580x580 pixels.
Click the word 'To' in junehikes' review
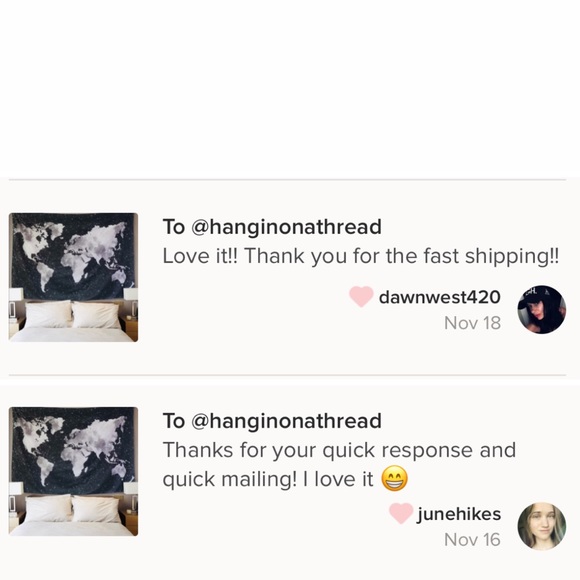pyautogui.click(x=173, y=421)
